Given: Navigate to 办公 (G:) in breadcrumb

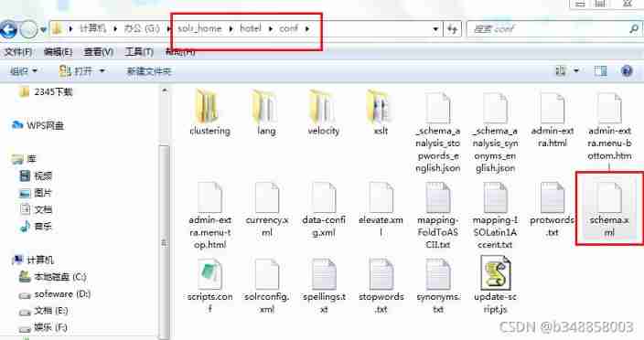Looking at the screenshot, I should [142, 28].
